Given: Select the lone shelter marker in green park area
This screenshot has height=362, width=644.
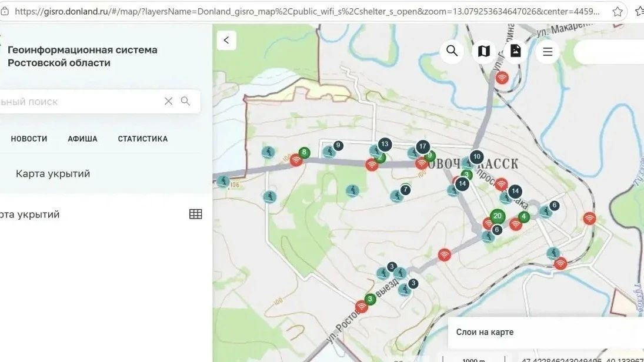Looking at the screenshot, I should click(352, 190).
